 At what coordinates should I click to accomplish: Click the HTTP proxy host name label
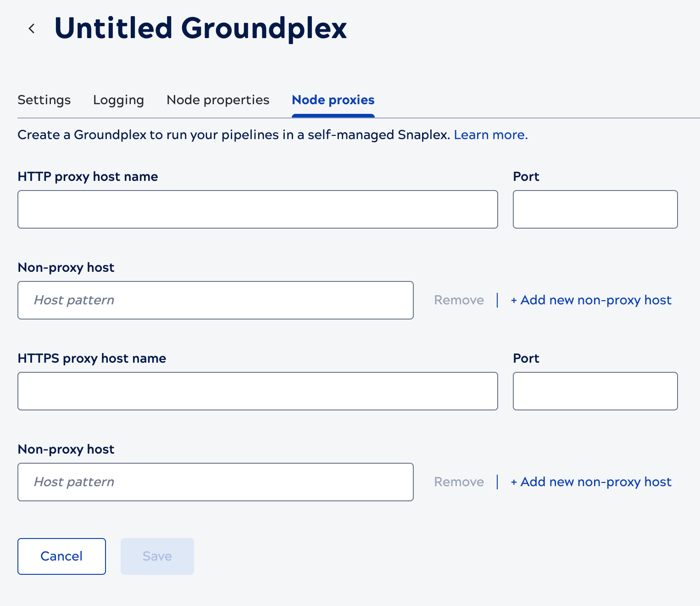[88, 177]
